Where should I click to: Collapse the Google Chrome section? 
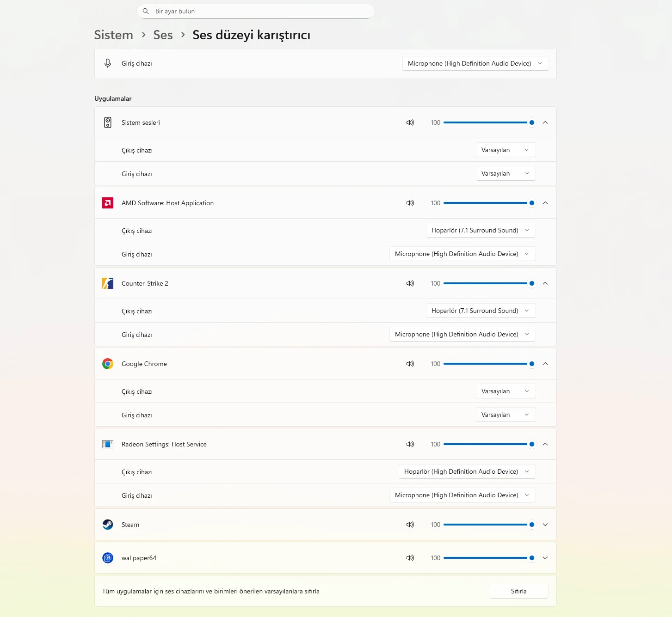[545, 364]
